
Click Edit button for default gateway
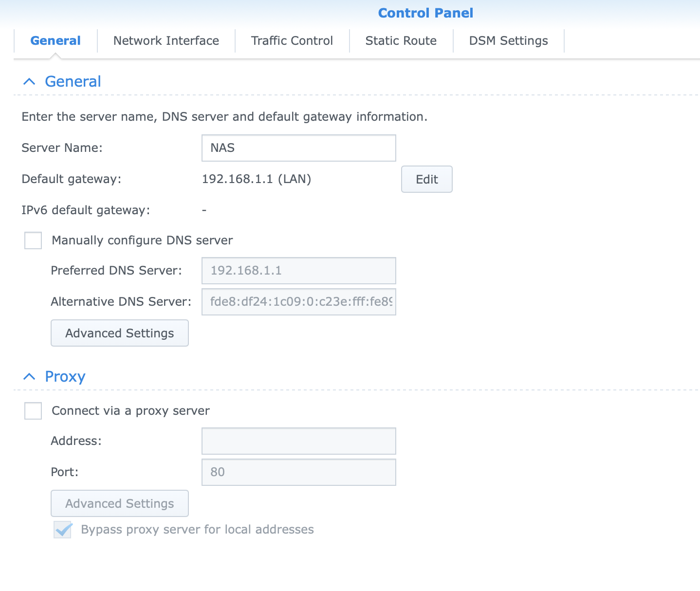(426, 180)
